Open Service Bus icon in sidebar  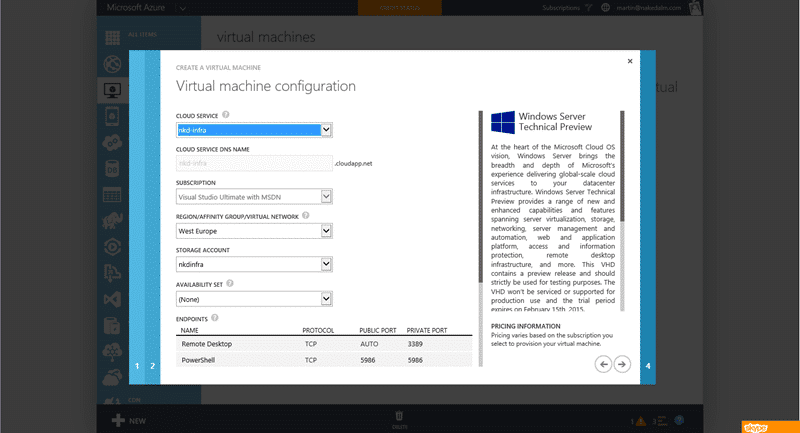(x=112, y=273)
